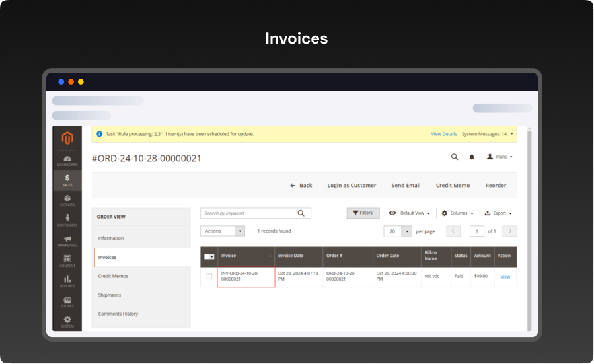Open the Stores sidebar icon
Image resolution: width=594 pixels, height=364 pixels.
(67, 301)
